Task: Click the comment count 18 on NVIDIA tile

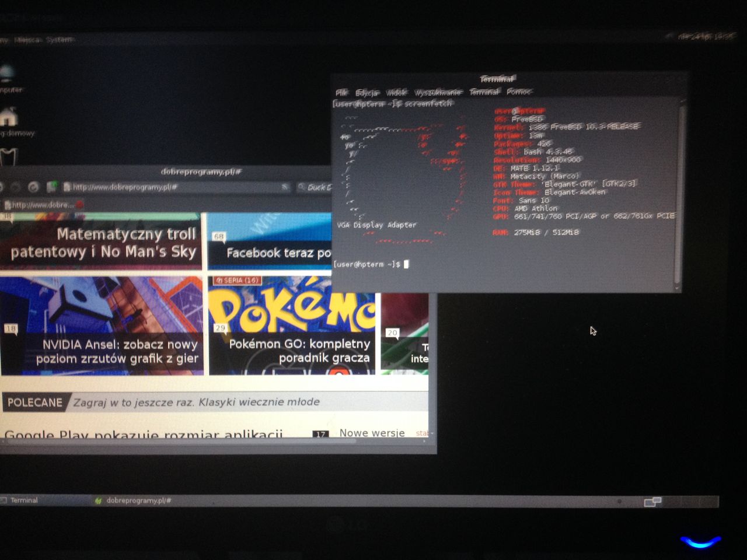Action: click(x=11, y=329)
